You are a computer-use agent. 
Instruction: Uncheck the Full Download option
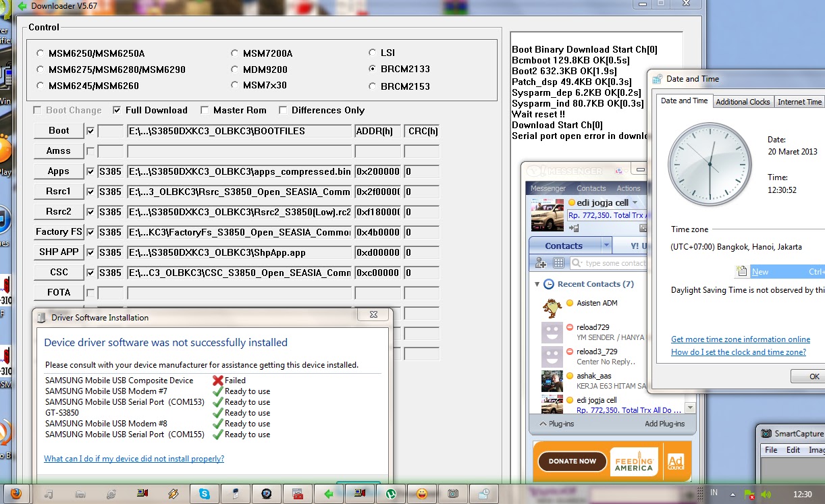(x=117, y=110)
